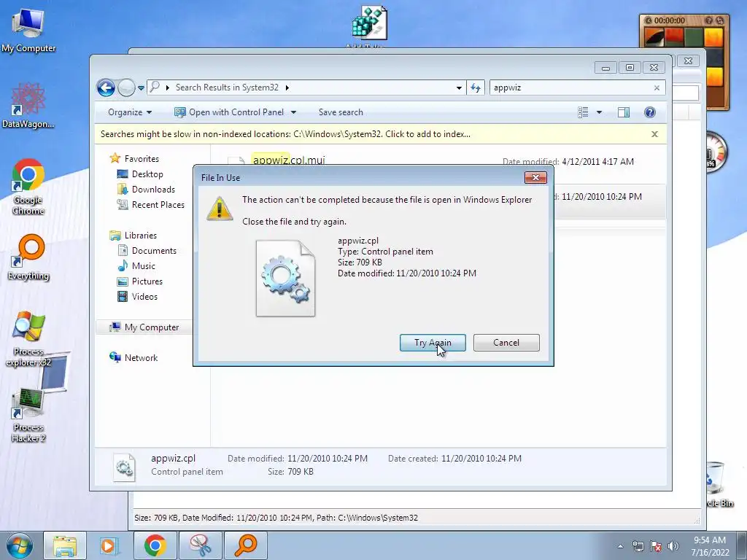Open Everything desktop shortcut
747x560 pixels.
28,257
